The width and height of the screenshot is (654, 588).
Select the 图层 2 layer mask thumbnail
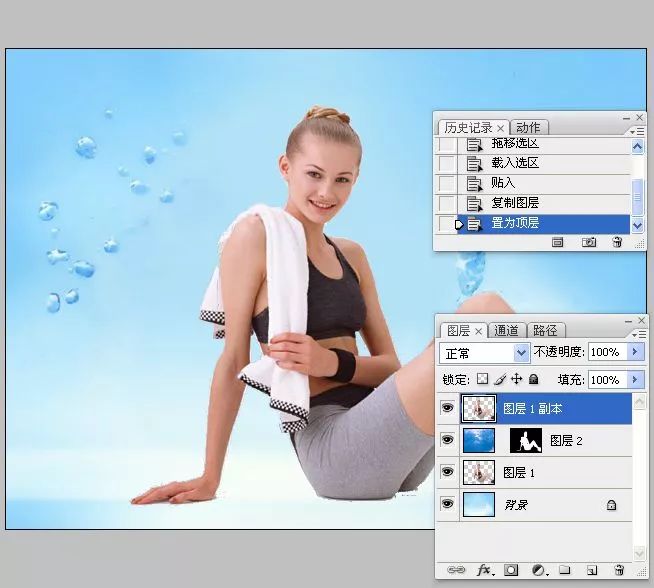(526, 440)
